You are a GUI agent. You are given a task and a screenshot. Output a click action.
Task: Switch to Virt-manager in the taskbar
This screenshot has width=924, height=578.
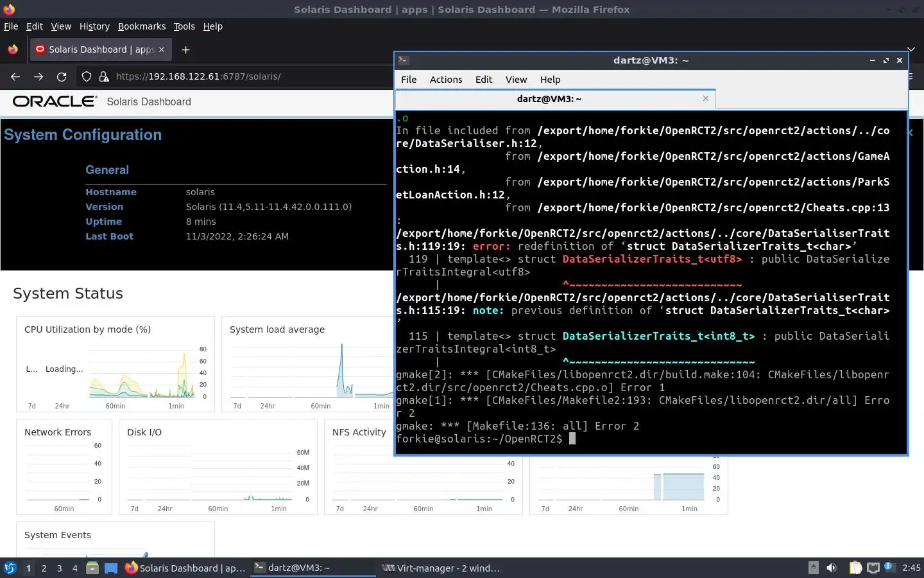[441, 568]
